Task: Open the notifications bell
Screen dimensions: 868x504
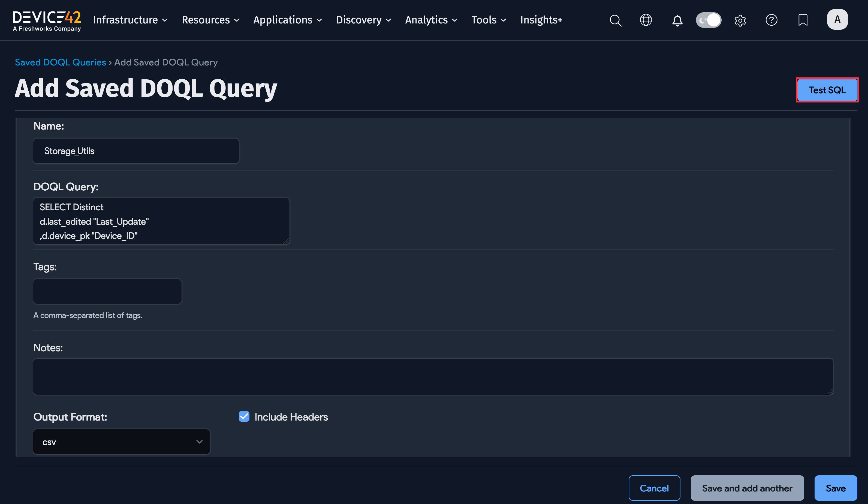Action: point(677,20)
